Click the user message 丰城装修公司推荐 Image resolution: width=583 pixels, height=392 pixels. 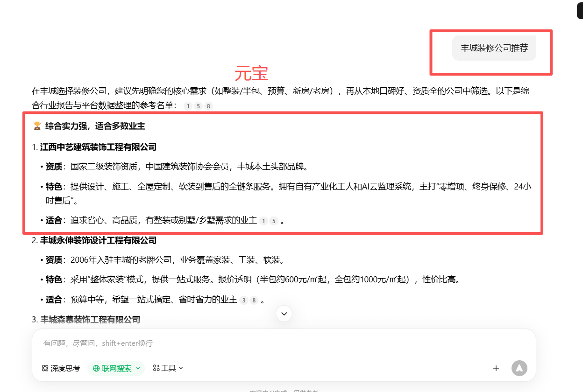pos(494,48)
